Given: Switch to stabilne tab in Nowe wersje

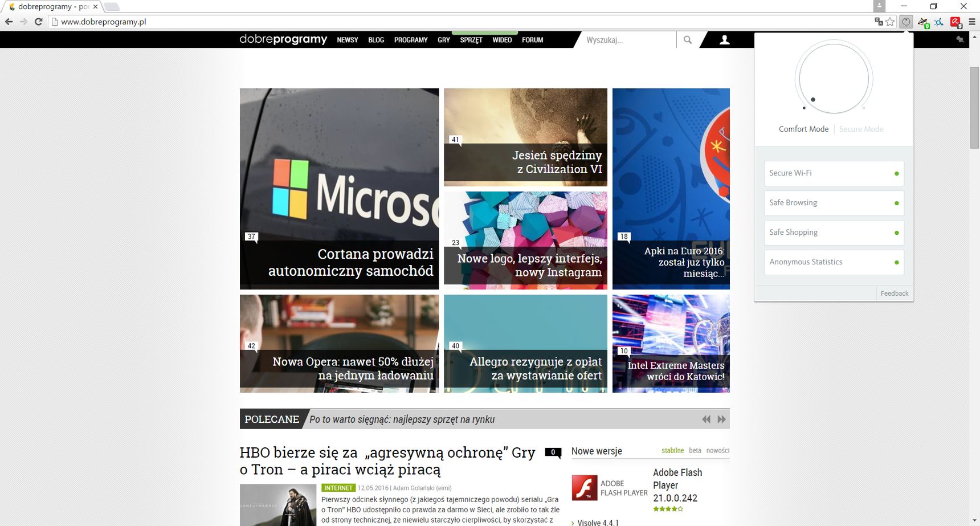Looking at the screenshot, I should pos(672,450).
